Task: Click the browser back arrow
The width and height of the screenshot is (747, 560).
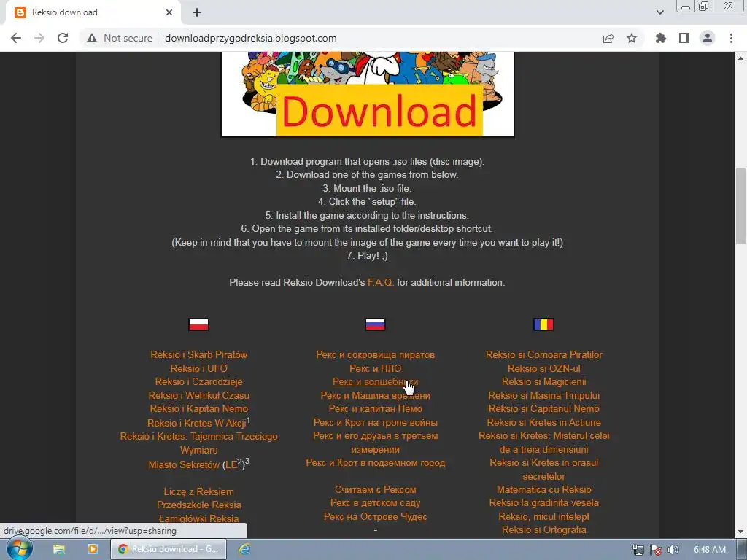Action: coord(16,38)
